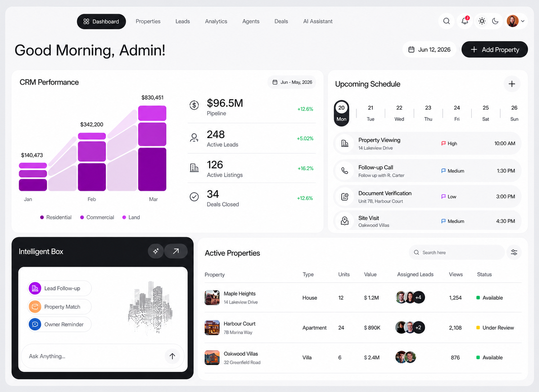Click the Intelligent Box sparkle icon
The height and width of the screenshot is (392, 539).
(x=156, y=251)
